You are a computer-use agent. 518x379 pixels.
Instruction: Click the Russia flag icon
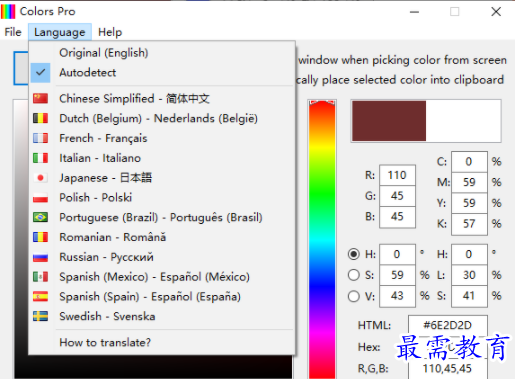(x=40, y=257)
